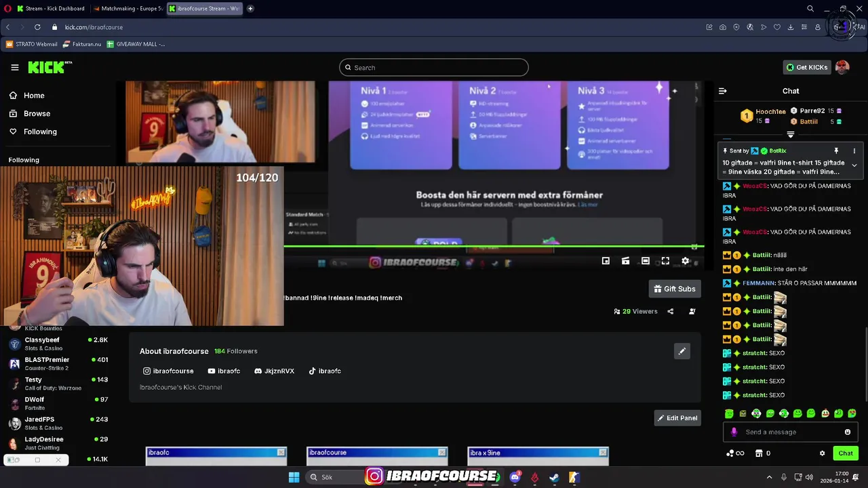Screen dimensions: 868x488
Task: Click the 29 Viewers count
Action: [635, 311]
